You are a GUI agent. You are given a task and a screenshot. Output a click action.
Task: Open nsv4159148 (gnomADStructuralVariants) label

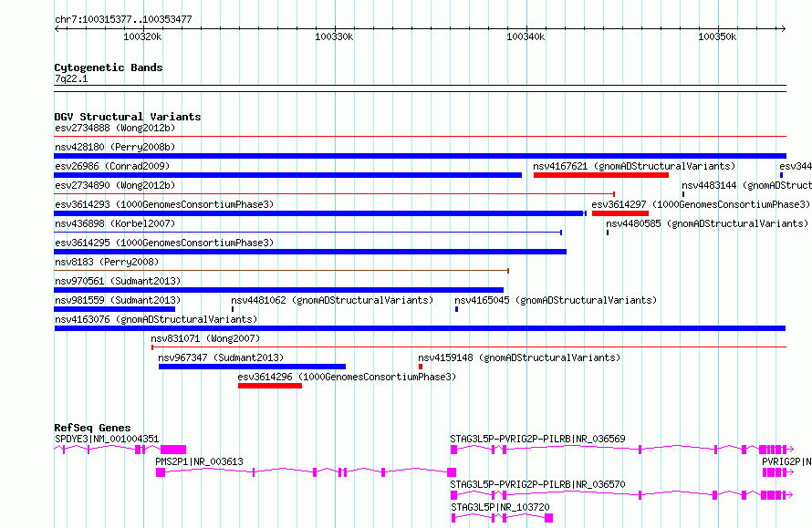519,357
